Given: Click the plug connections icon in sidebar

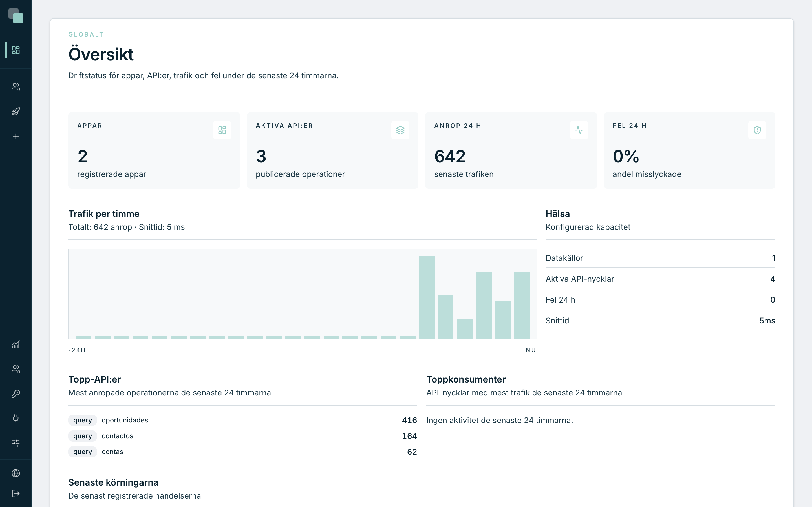Looking at the screenshot, I should point(16,419).
